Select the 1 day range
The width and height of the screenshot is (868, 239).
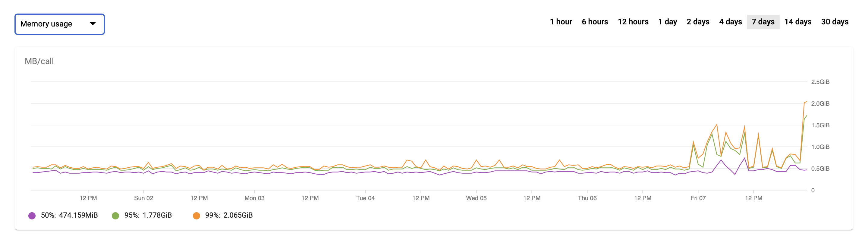tap(668, 22)
